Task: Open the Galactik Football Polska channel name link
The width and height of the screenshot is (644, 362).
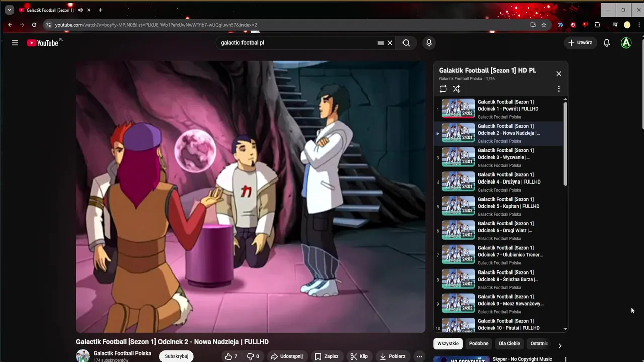Action: [x=122, y=353]
